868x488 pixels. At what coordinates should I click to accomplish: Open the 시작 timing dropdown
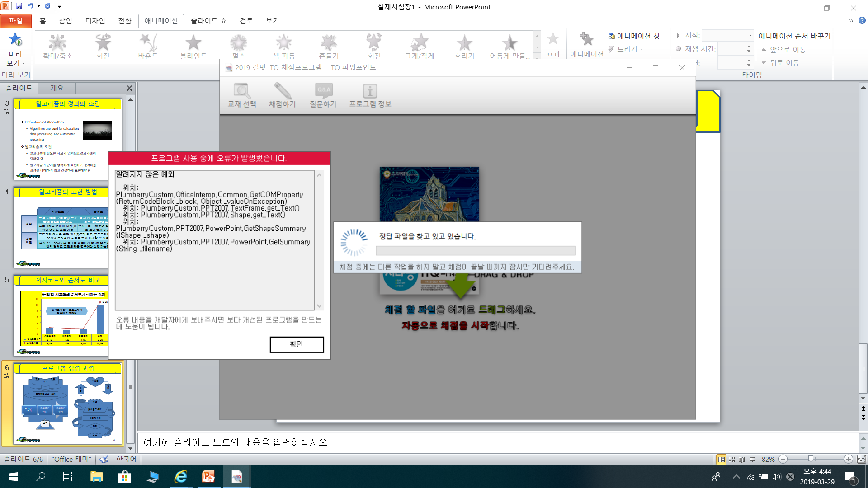tap(750, 35)
